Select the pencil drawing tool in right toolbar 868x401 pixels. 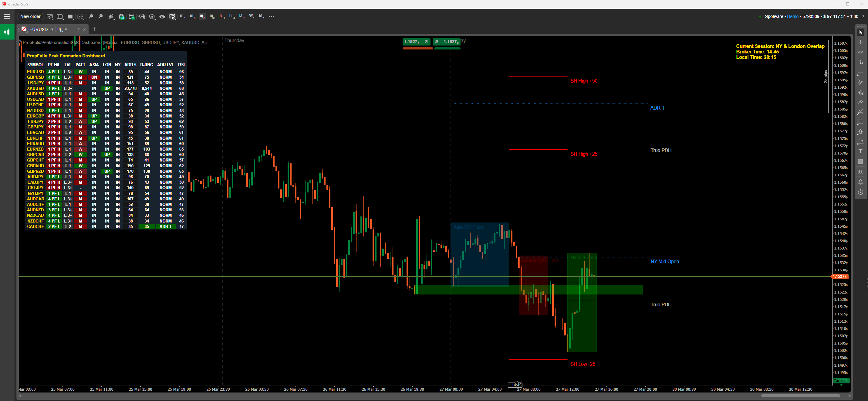click(860, 82)
